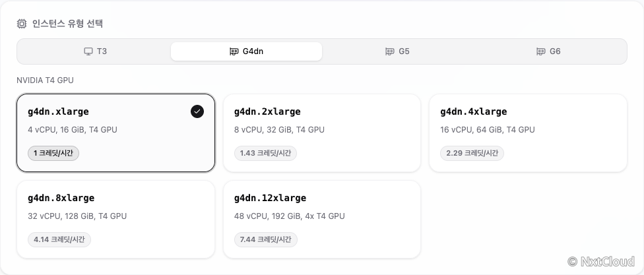This screenshot has width=644, height=275.
Task: Select the G6 tab
Action: click(x=549, y=51)
